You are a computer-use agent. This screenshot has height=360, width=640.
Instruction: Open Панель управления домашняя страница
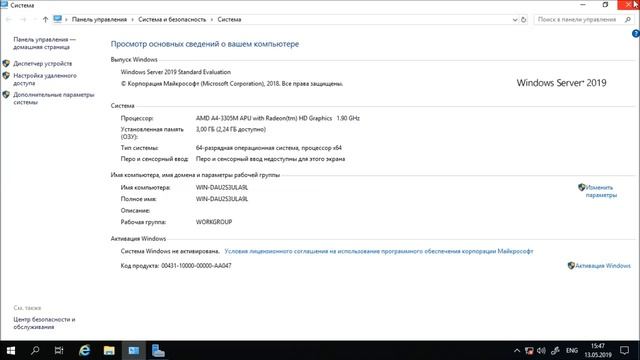point(44,43)
